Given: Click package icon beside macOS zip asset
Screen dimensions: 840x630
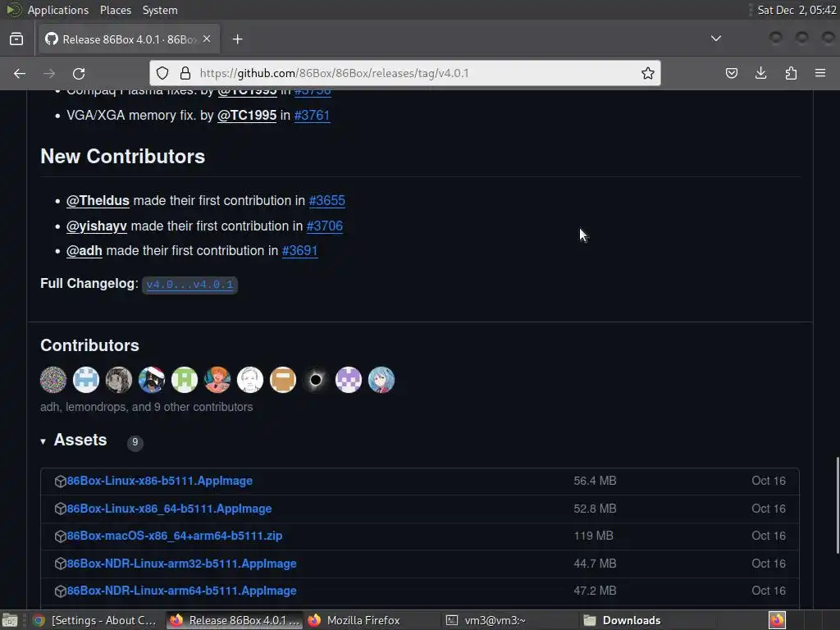Looking at the screenshot, I should [60, 536].
